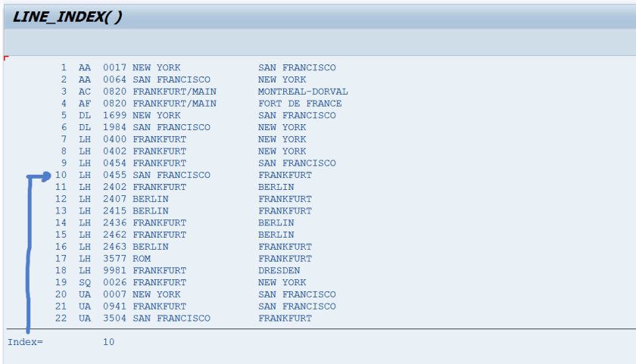This screenshot has width=636, height=364.
Task: Click the LINE_INDEX() title text
Action: point(67,18)
